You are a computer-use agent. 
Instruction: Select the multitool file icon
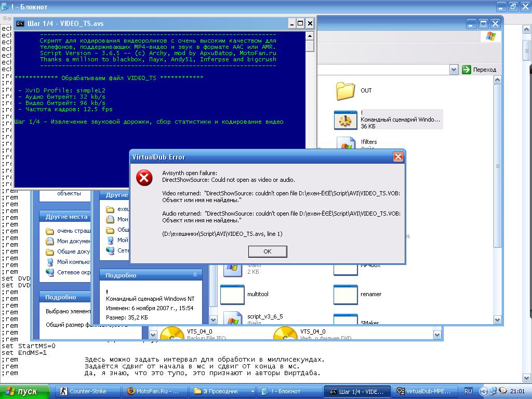[x=232, y=295]
